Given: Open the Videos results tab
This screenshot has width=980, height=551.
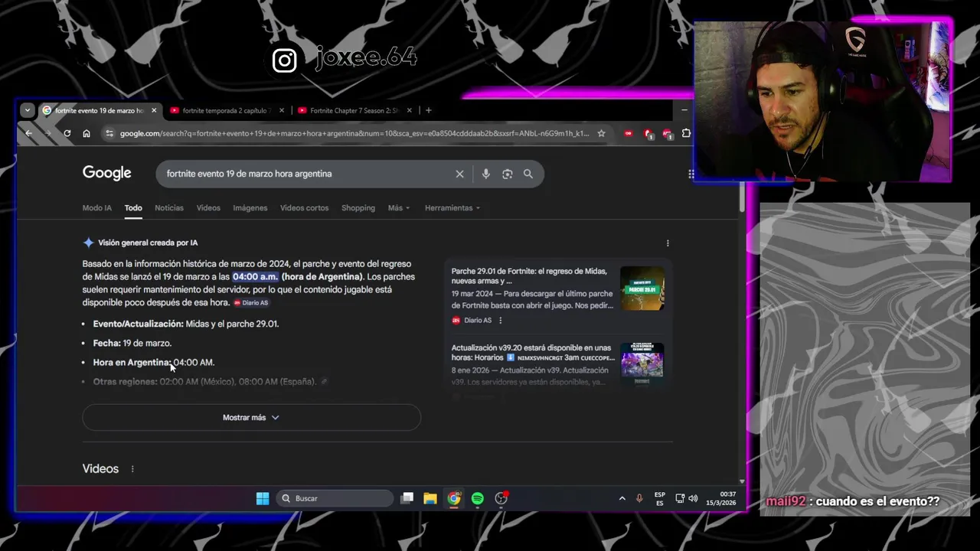Looking at the screenshot, I should coord(208,207).
